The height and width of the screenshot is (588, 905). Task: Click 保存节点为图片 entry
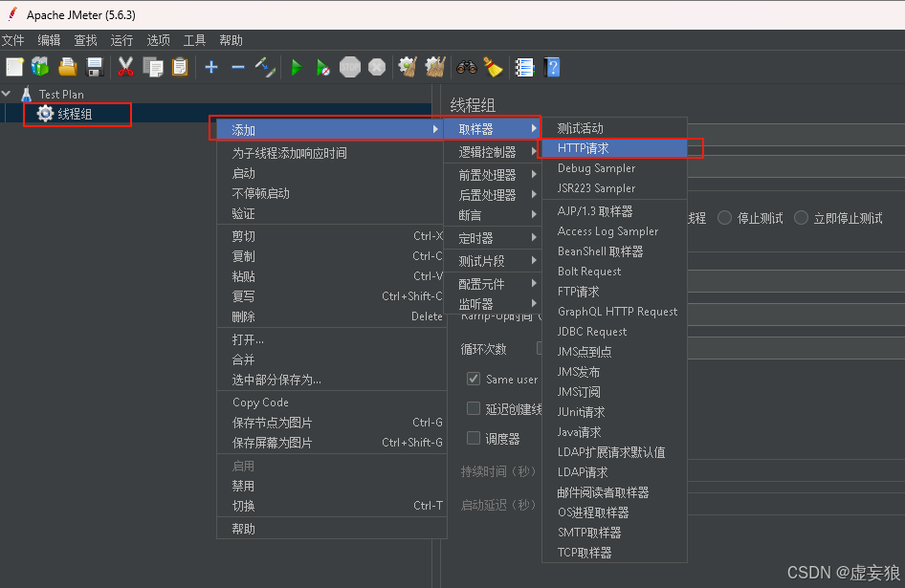pos(329,423)
